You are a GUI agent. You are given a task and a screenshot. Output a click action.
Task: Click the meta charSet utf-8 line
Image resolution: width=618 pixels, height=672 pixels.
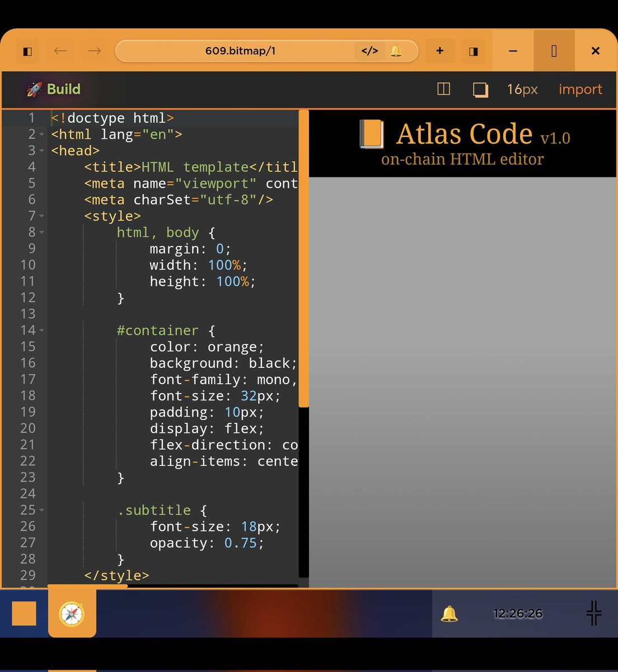tap(179, 200)
